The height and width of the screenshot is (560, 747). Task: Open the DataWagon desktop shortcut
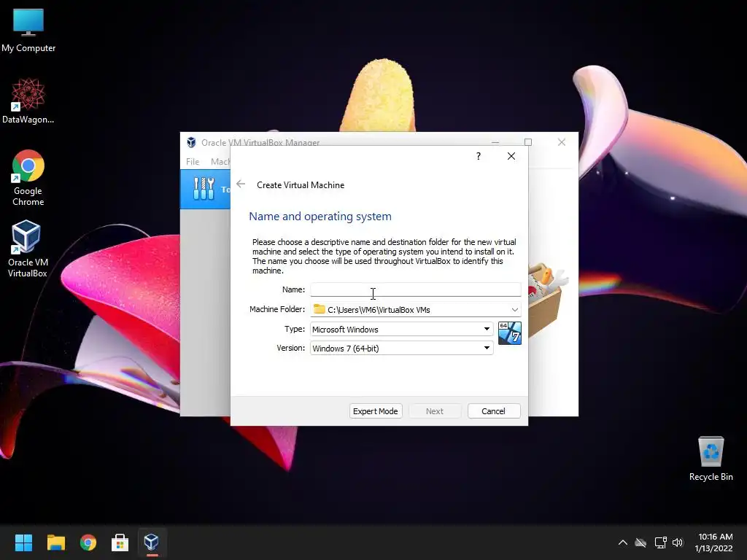[28, 101]
